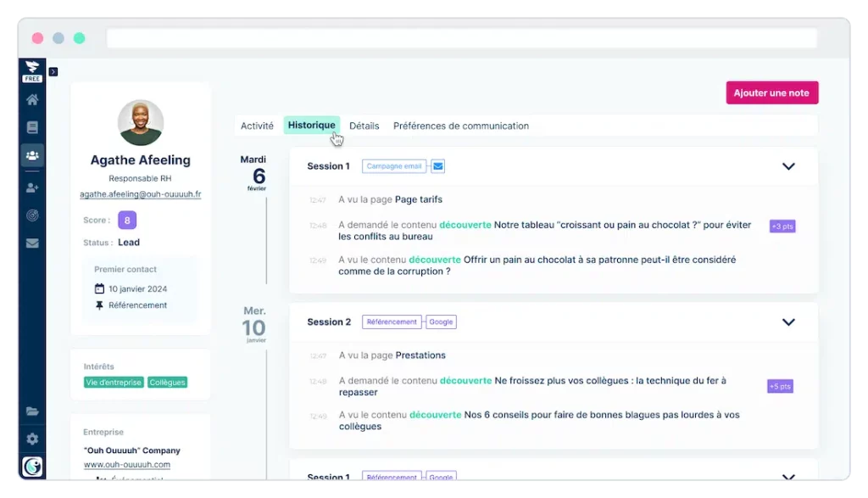Click the envelope icon beside Campagne email
868x498 pixels.
(x=438, y=166)
